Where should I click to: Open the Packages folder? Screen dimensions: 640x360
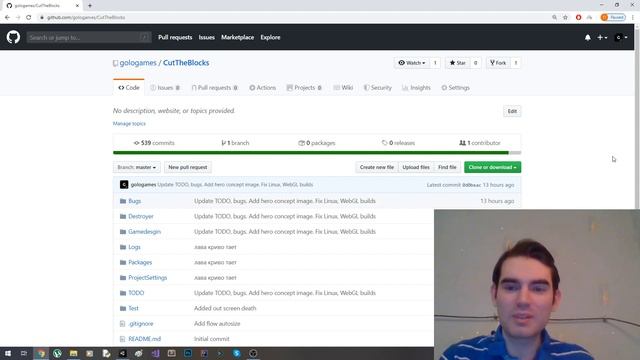click(140, 262)
